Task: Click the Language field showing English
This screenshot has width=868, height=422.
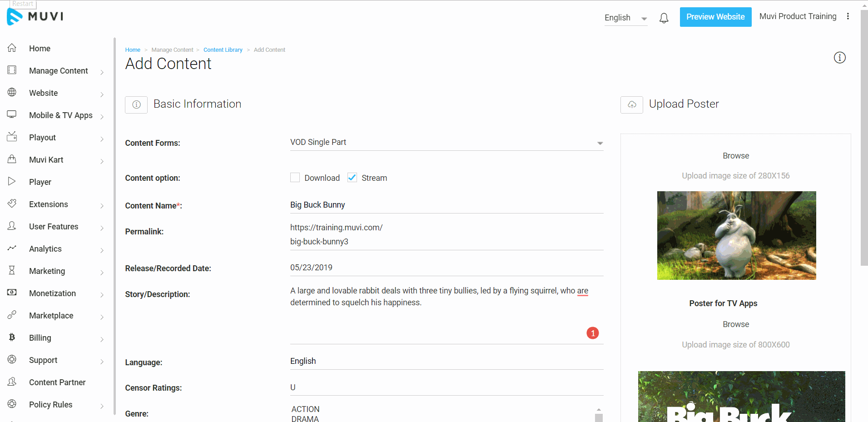Action: click(x=446, y=361)
